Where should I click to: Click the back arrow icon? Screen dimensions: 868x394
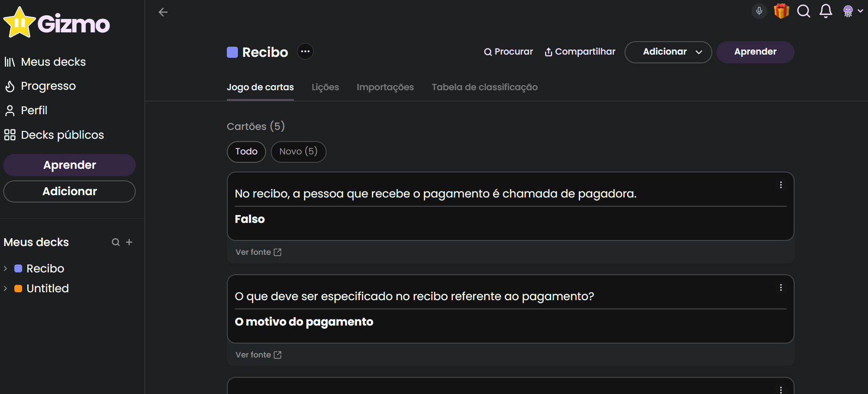[163, 12]
